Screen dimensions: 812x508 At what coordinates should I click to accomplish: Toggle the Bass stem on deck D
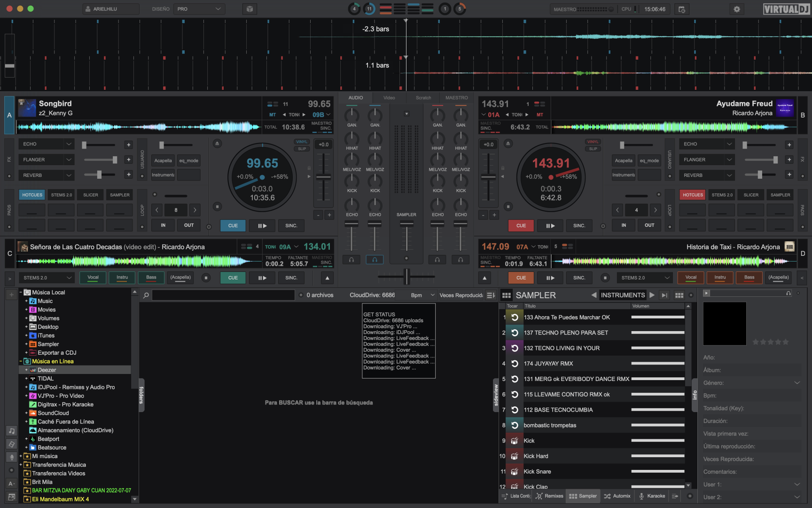click(x=749, y=278)
